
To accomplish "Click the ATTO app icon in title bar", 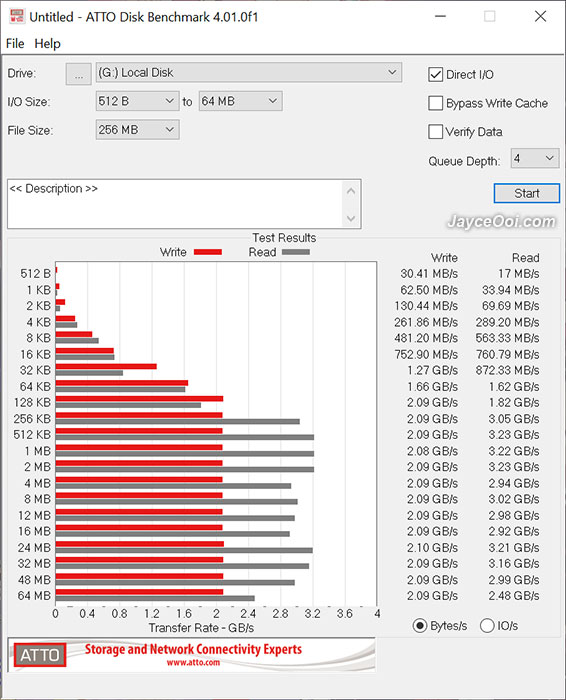I will pyautogui.click(x=17, y=17).
